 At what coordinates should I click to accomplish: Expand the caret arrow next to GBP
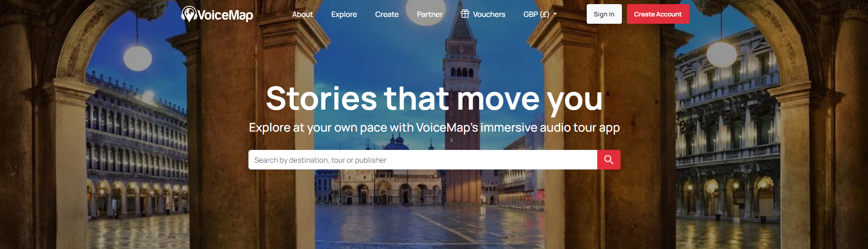coord(555,14)
